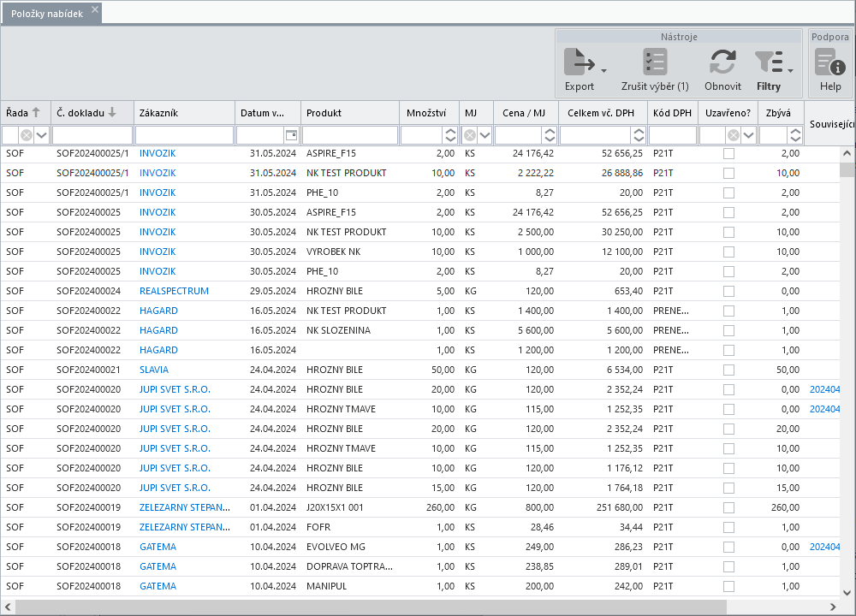Clear the Uzavřeno? filter with x icon

pos(734,135)
